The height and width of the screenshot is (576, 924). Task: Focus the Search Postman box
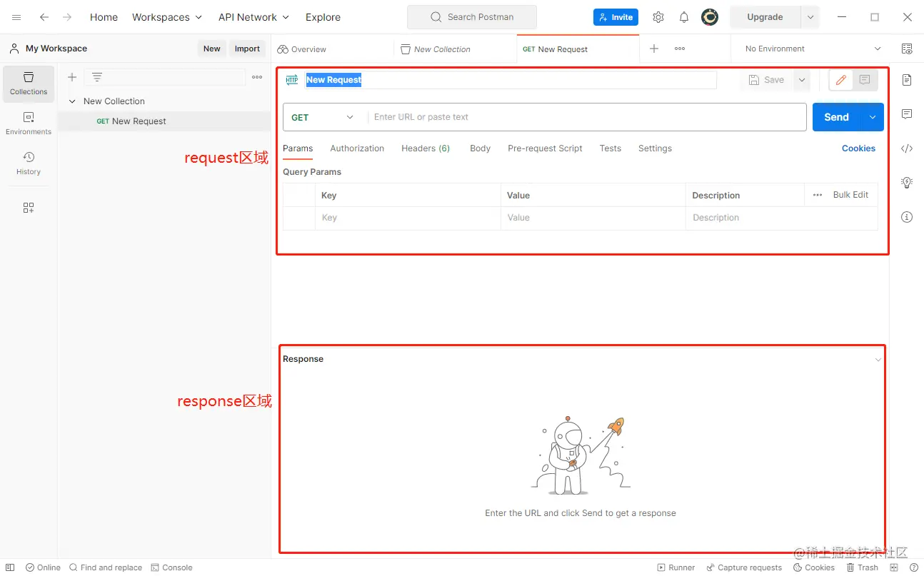pos(471,17)
